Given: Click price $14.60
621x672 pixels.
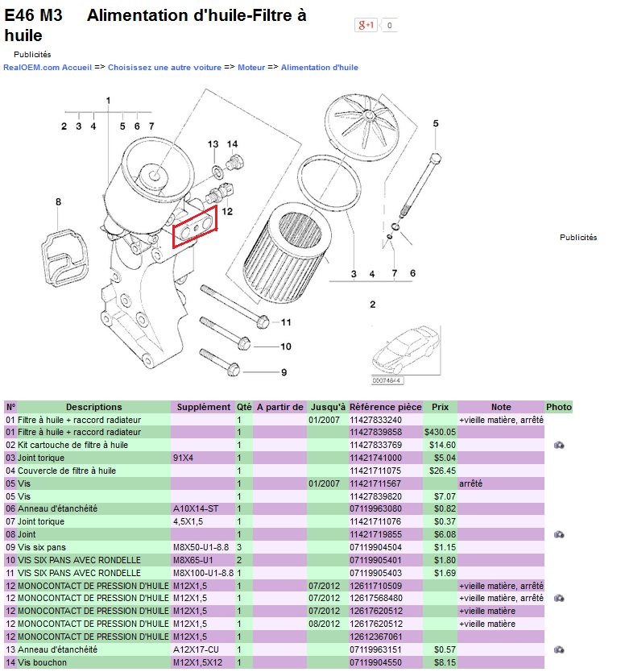Looking at the screenshot, I should pos(442,446).
